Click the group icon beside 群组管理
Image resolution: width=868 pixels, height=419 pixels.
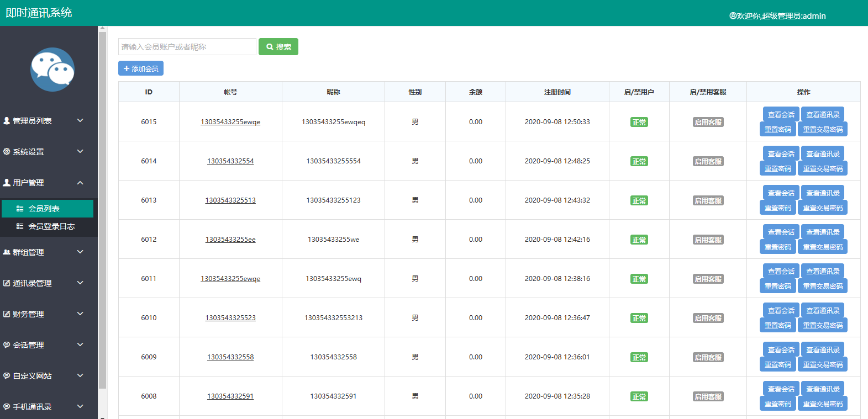pyautogui.click(x=7, y=252)
